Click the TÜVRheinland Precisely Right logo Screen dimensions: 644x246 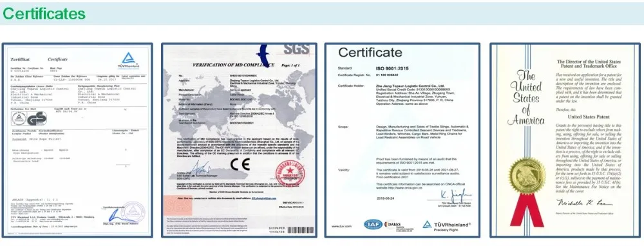tap(447, 225)
